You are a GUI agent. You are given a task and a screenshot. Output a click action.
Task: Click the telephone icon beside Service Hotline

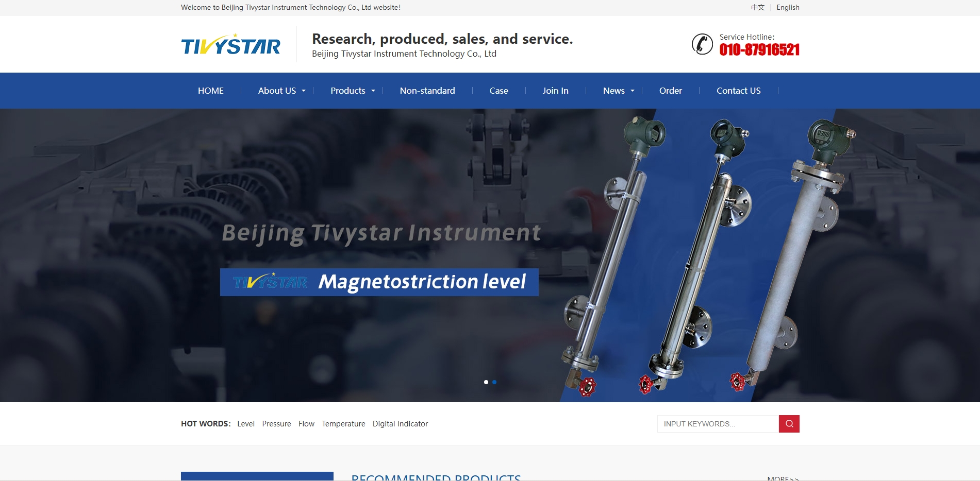pyautogui.click(x=702, y=44)
